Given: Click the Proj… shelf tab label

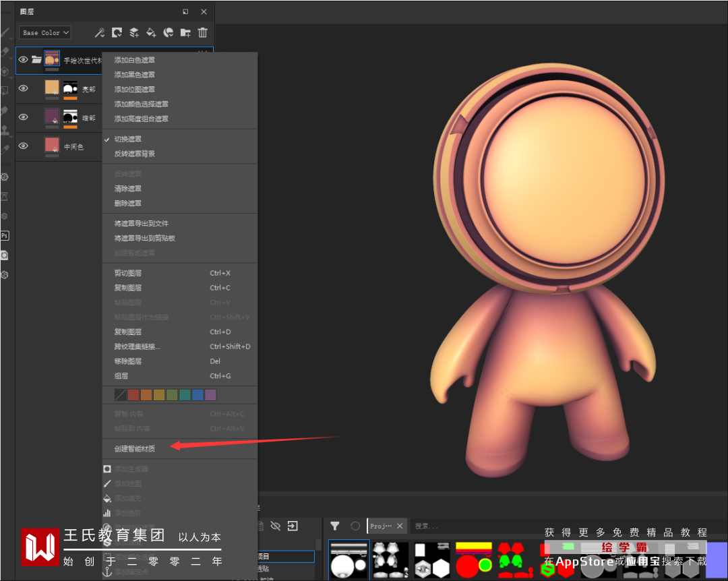Looking at the screenshot, I should 381,526.
